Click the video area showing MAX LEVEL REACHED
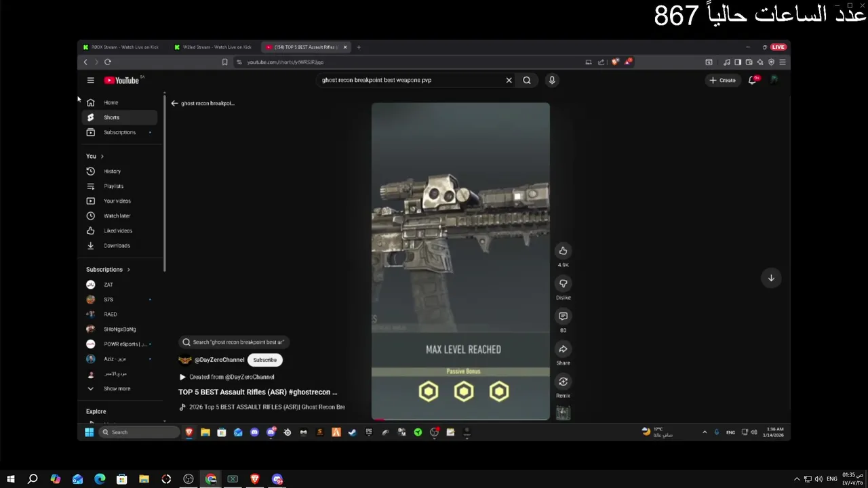This screenshot has height=488, width=868. click(460, 262)
